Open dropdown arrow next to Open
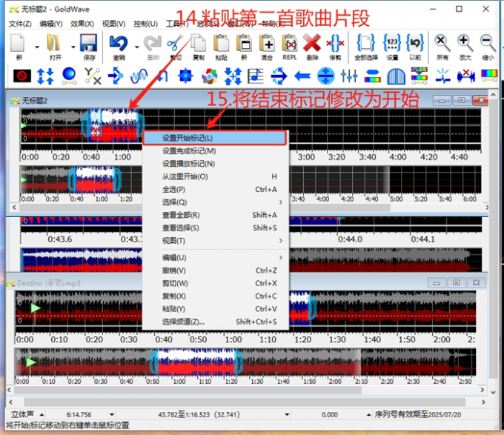The height and width of the screenshot is (435, 504). coord(73,47)
